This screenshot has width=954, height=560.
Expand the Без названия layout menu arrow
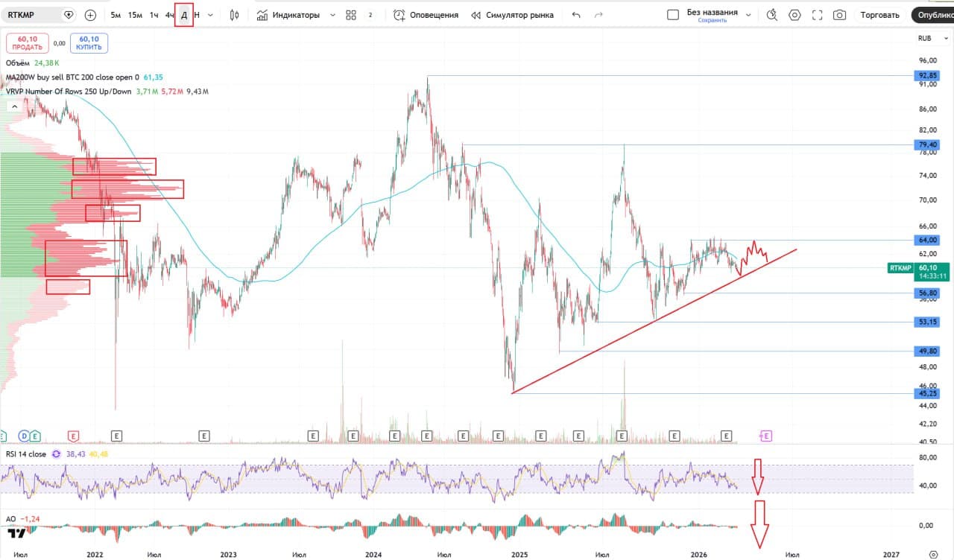748,15
